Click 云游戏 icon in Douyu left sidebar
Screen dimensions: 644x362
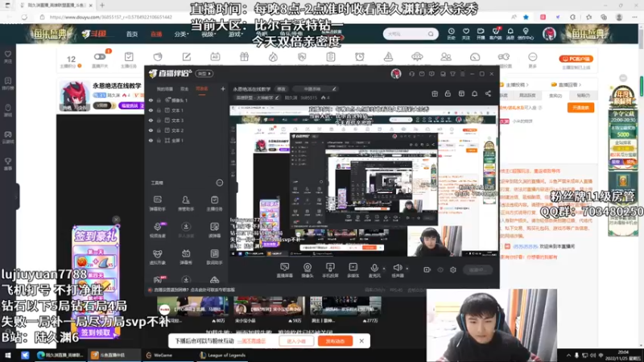point(8,137)
